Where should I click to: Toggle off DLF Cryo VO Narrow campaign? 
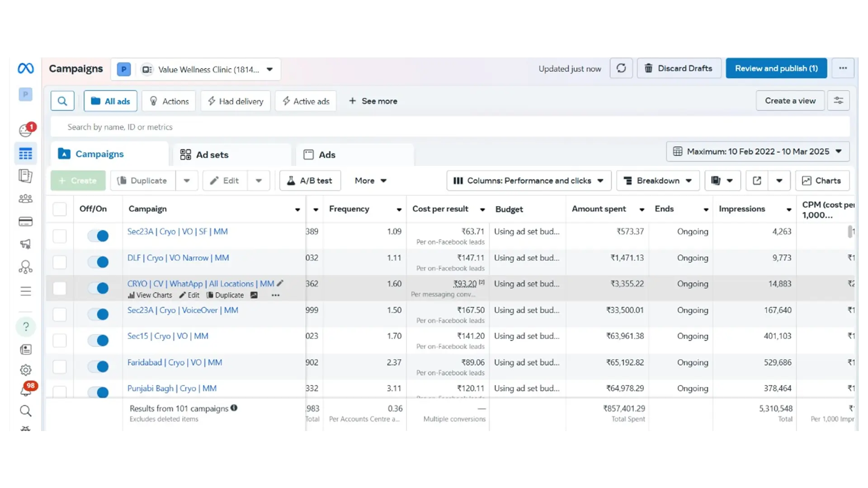coord(98,262)
